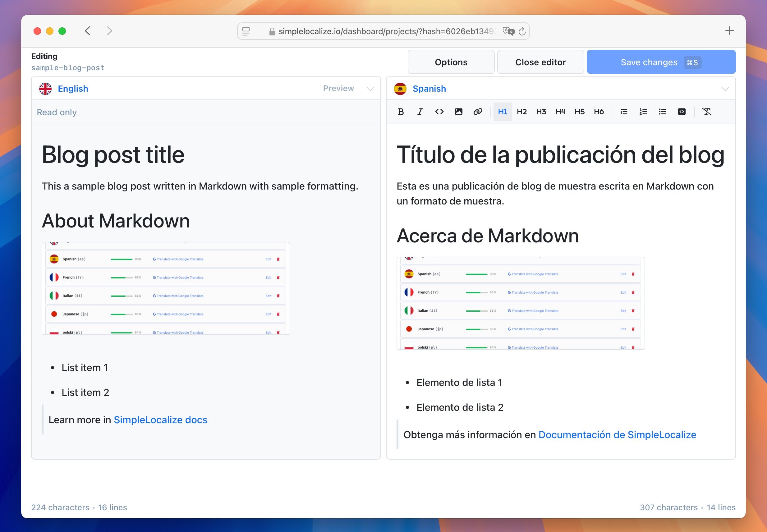Open the Options menu
Image resolution: width=767 pixels, height=532 pixels.
(451, 62)
